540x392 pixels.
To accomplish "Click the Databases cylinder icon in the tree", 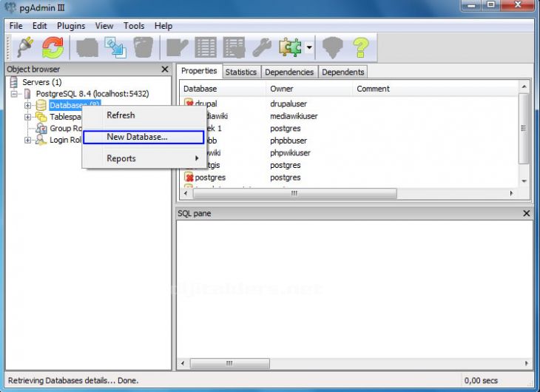I will pos(41,105).
